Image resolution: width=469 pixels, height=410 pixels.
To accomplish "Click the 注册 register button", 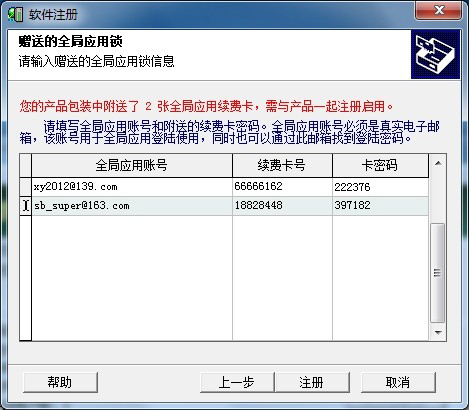I will [x=312, y=382].
